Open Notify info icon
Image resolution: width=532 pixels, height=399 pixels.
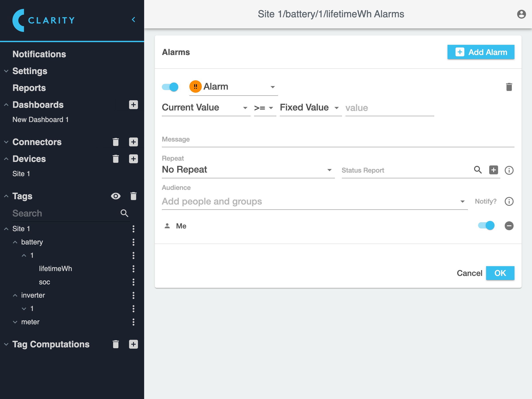tap(509, 201)
